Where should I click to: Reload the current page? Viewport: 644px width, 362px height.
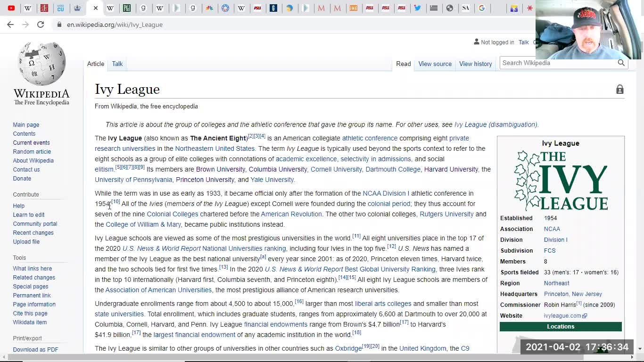(x=41, y=25)
